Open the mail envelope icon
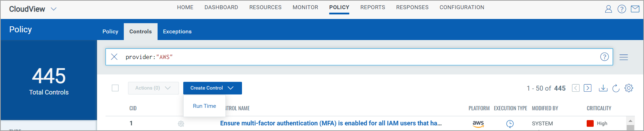 pyautogui.click(x=635, y=9)
